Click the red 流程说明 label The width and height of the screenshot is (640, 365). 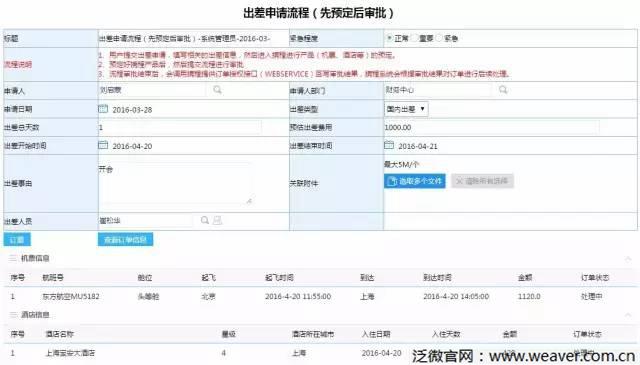[x=18, y=65]
